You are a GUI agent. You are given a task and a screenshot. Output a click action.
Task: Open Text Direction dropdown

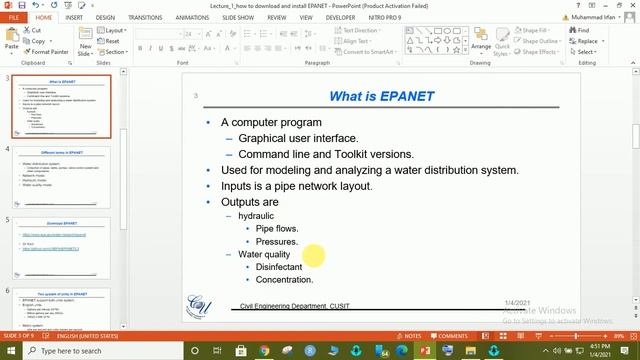358,30
